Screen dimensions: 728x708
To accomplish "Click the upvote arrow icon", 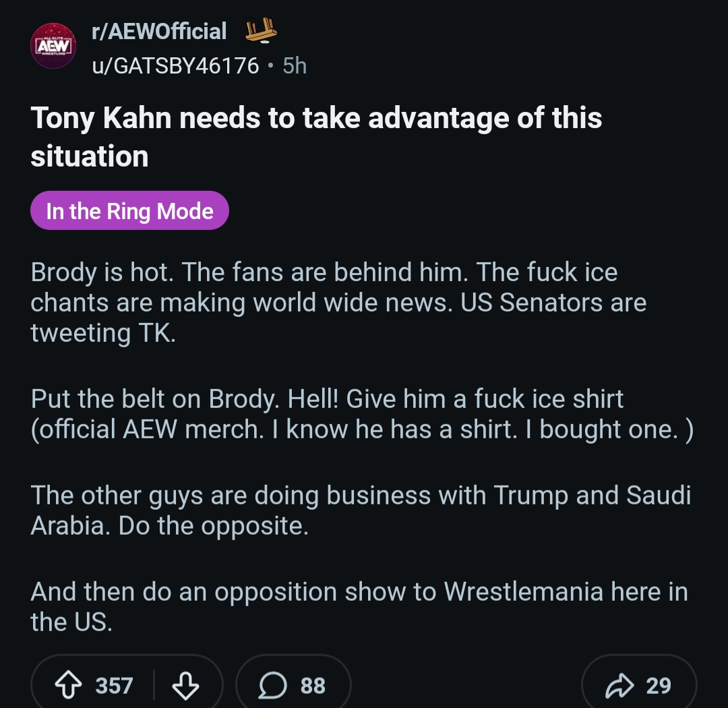I will [x=68, y=685].
